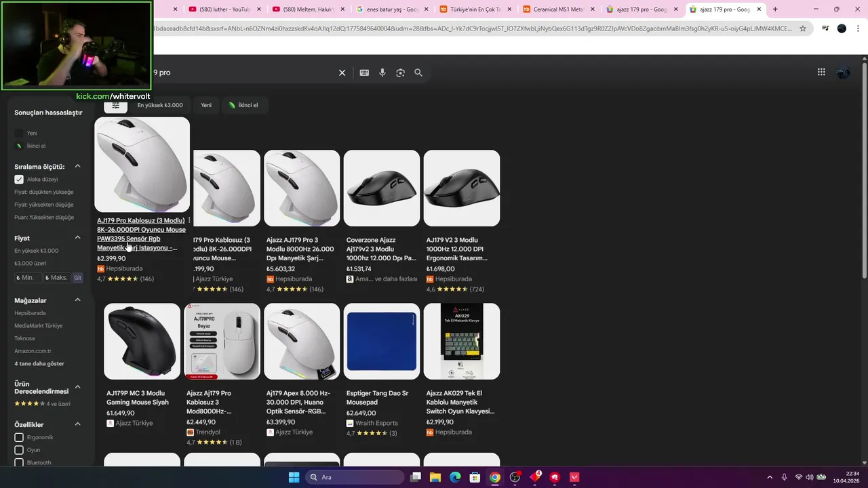
Task: Switch to Chrome in the taskbar
Action: coord(495,477)
